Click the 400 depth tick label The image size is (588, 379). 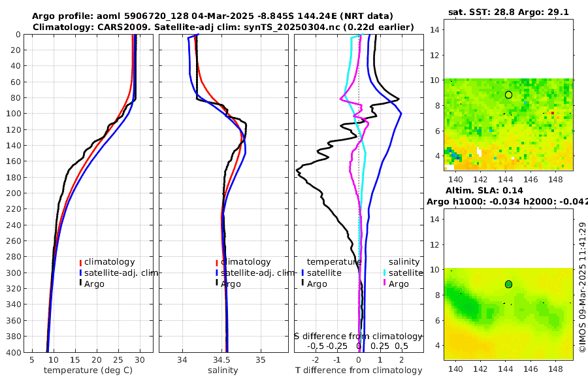pyautogui.click(x=14, y=352)
